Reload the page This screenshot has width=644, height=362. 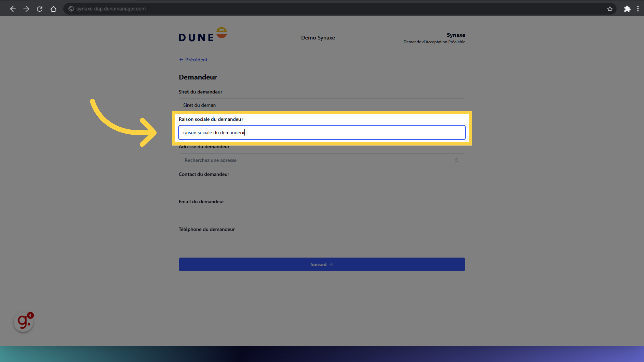pos(40,9)
